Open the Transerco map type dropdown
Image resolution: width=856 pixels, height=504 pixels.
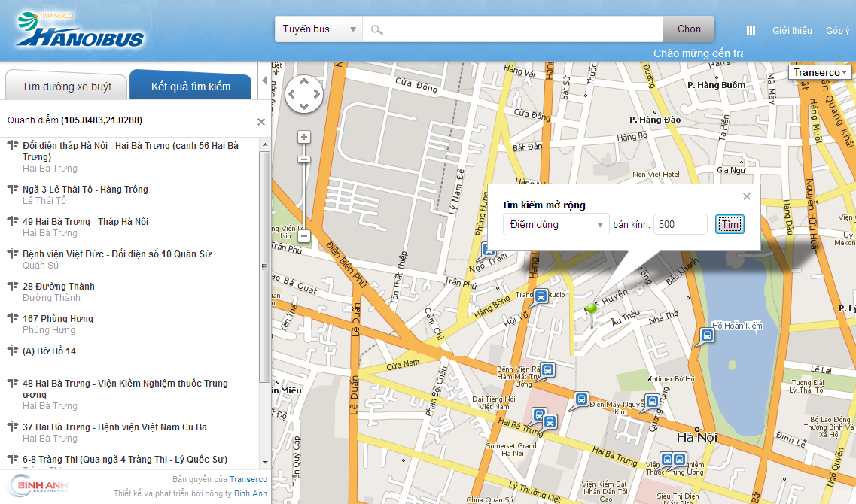pyautogui.click(x=819, y=72)
